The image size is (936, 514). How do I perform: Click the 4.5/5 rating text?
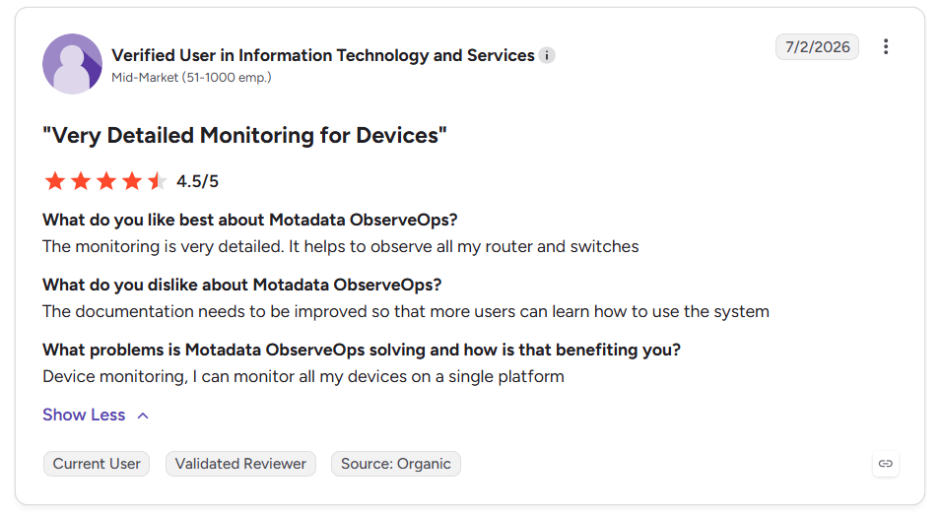tap(198, 181)
